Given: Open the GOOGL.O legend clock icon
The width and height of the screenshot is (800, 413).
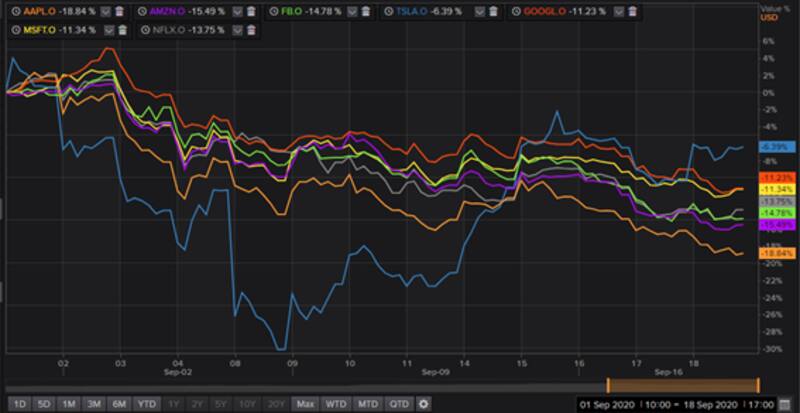Looking at the screenshot, I should (x=517, y=11).
